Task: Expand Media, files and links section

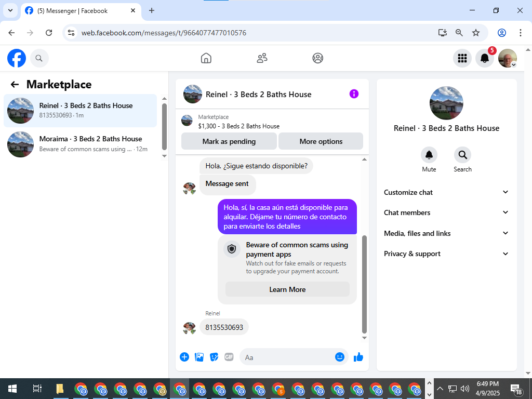Action: [446, 233]
